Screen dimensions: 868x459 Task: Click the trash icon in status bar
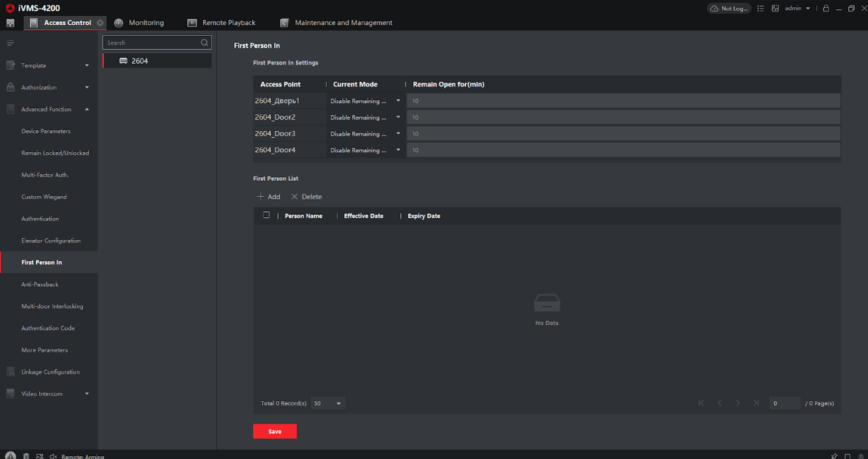click(26, 456)
